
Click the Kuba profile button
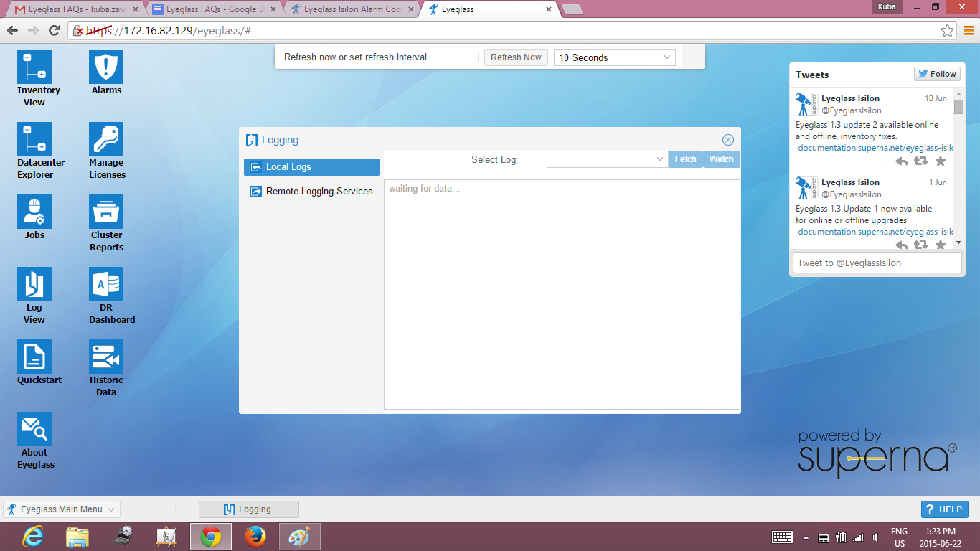click(887, 6)
